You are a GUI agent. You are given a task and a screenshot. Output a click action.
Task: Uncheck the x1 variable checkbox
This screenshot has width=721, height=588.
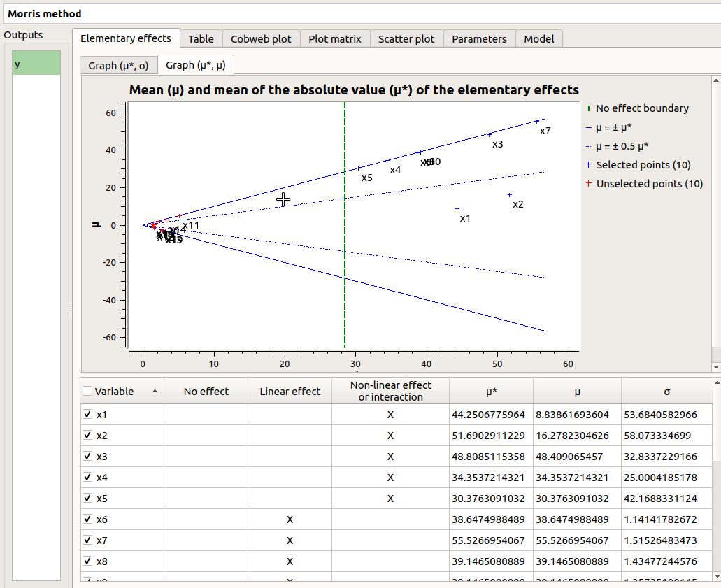[87, 414]
